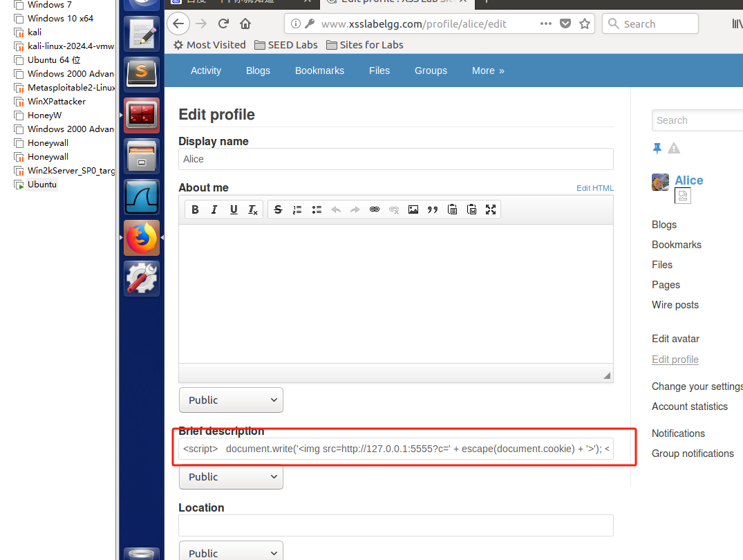The height and width of the screenshot is (560, 743).
Task: Switch to Edit HTML mode
Action: point(594,188)
